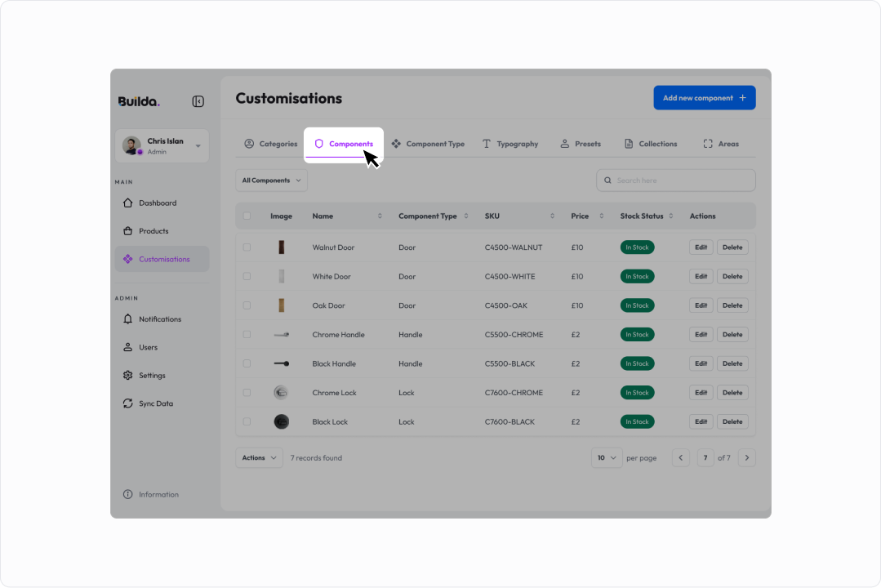Viewport: 881px width, 588px height.
Task: Sort table by Stock Status arrows
Action: pyautogui.click(x=671, y=216)
